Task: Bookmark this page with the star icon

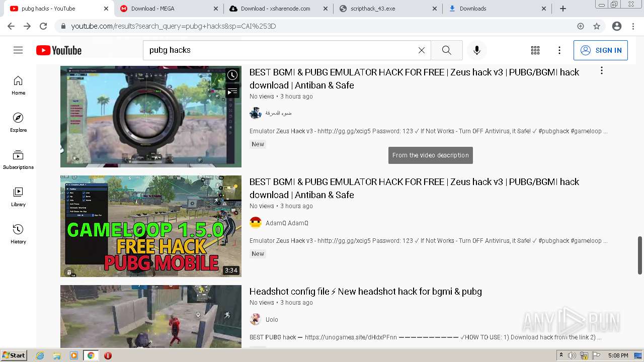Action: 597,26
